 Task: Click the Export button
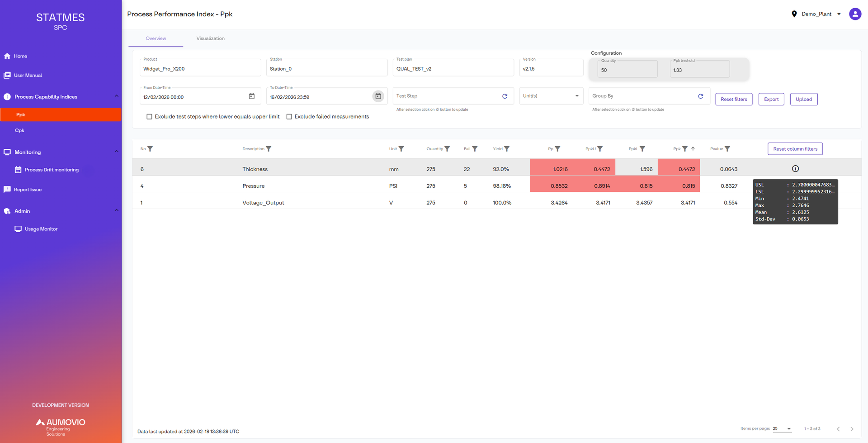pos(771,99)
